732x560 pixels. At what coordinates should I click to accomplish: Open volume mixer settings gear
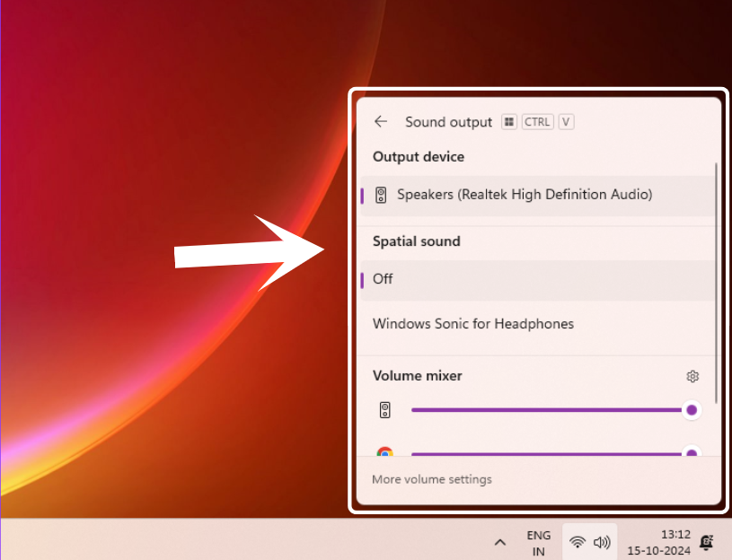click(692, 376)
